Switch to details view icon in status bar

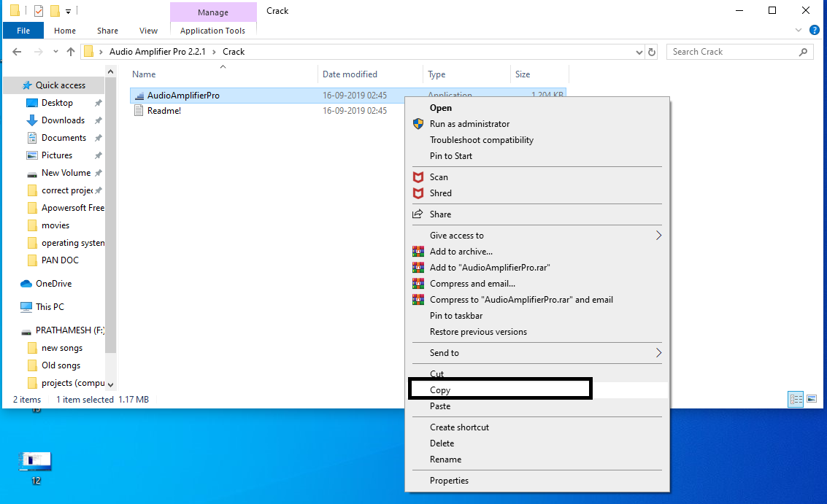click(x=796, y=399)
